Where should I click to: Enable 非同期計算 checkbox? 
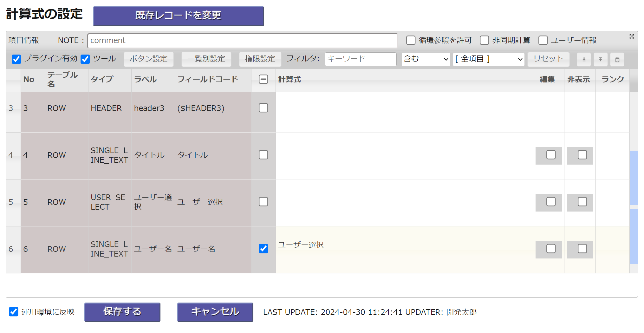pos(485,40)
